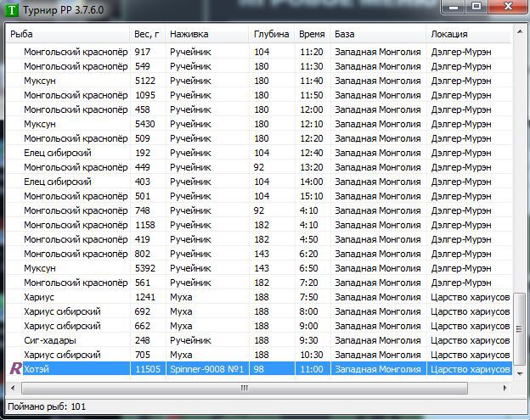The height and width of the screenshot is (420, 530).
Task: Click the Наживка column header
Action: pos(207,34)
